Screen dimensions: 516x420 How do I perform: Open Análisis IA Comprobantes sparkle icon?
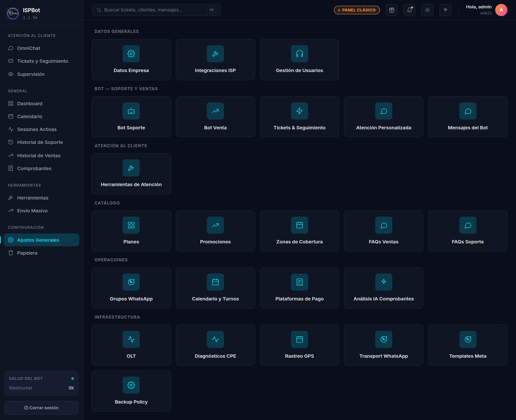[384, 282]
